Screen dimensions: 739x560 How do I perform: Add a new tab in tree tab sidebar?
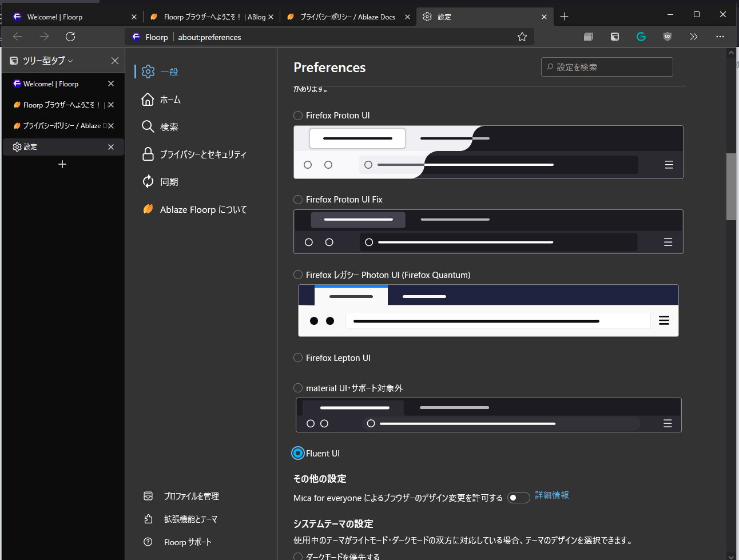[x=62, y=164]
